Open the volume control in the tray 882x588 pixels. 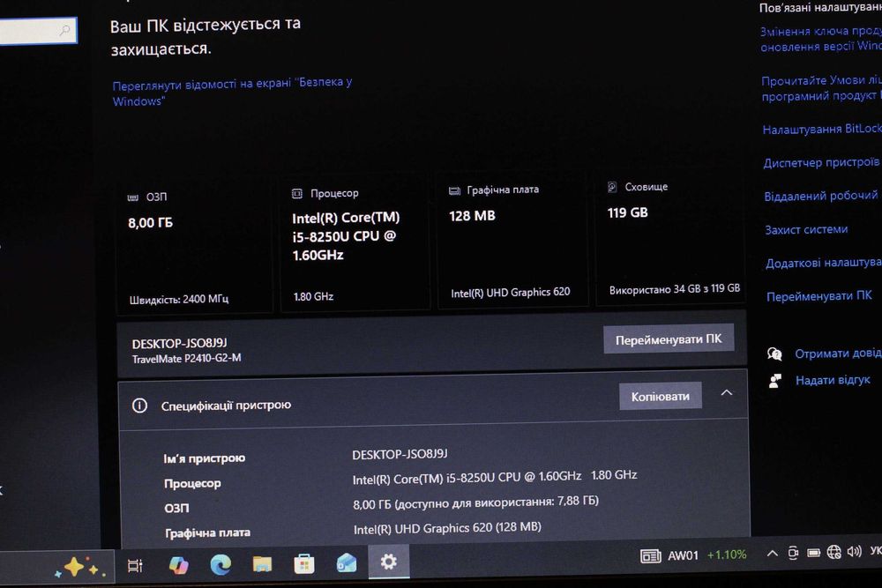tap(854, 552)
